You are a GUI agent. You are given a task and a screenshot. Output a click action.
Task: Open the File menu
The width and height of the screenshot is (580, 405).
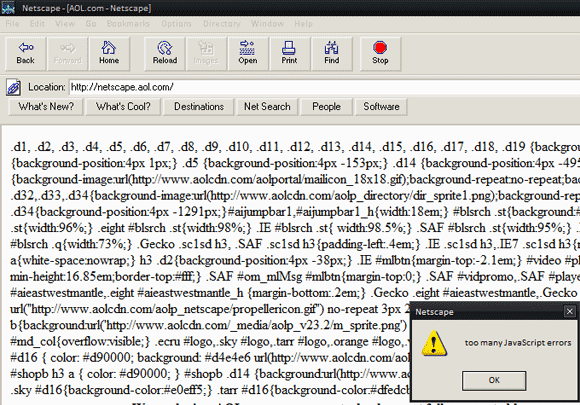12,24
